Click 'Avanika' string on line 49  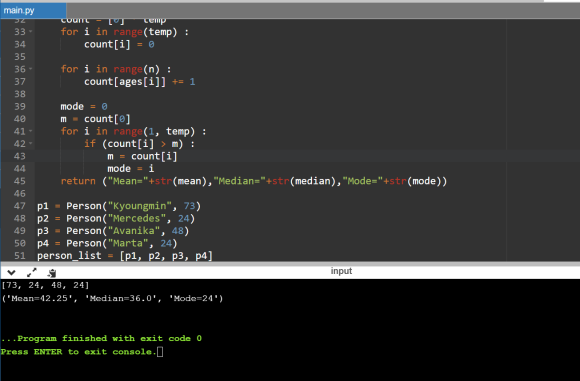coord(134,231)
